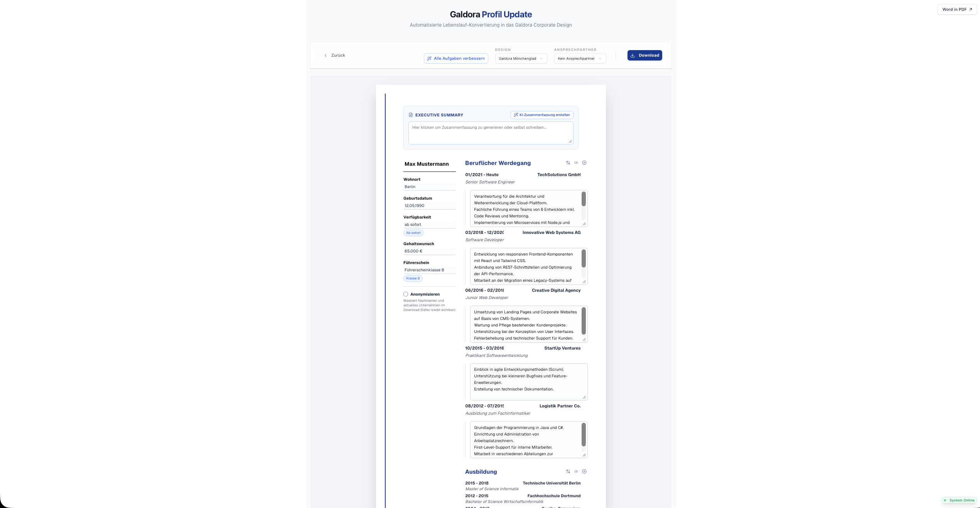The height and width of the screenshot is (508, 980).
Task: Open the Word in PDF link
Action: (957, 9)
